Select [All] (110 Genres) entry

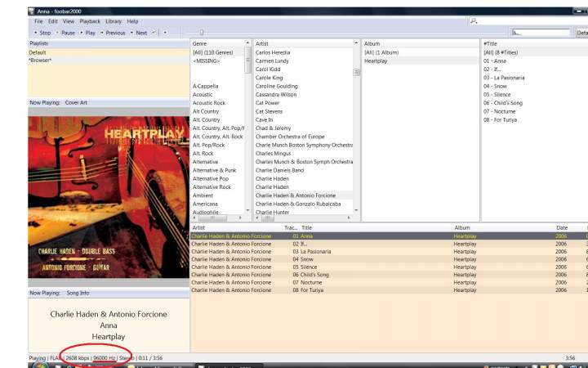(x=217, y=52)
